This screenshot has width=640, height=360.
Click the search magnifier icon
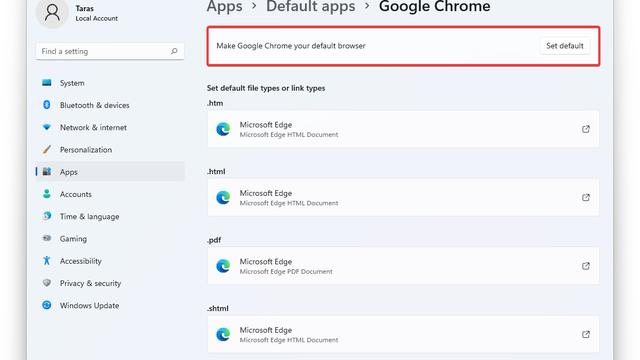tap(174, 51)
